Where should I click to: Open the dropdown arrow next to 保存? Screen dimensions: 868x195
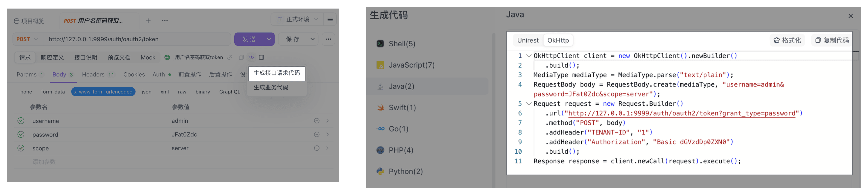(x=313, y=39)
